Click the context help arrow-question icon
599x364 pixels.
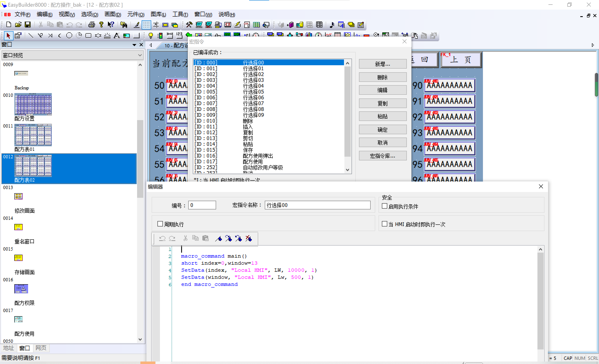tap(111, 25)
